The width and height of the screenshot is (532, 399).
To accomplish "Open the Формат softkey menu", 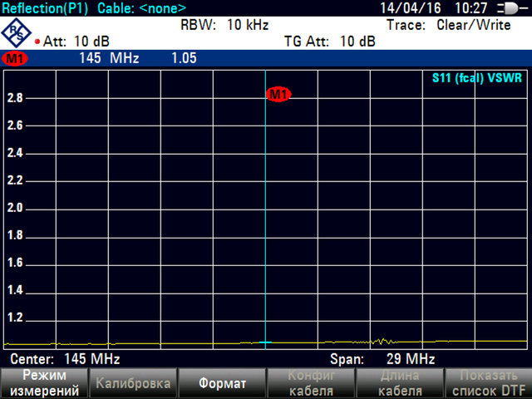I will [222, 384].
